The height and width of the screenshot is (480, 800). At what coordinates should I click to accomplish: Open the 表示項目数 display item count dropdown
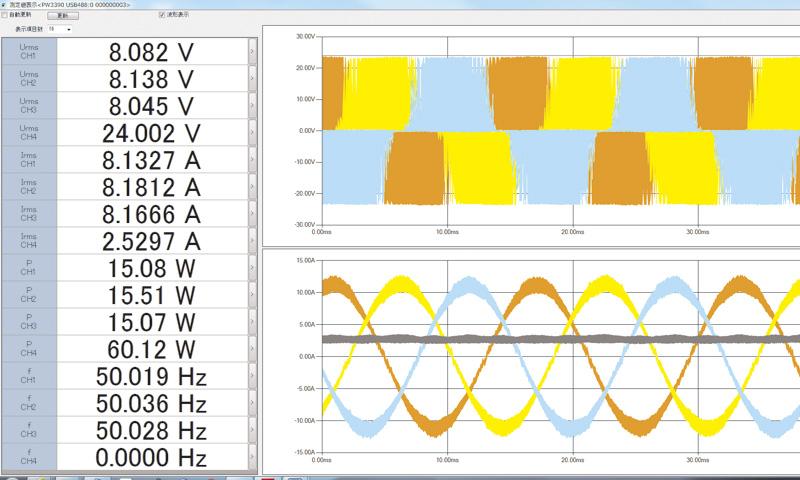click(59, 30)
